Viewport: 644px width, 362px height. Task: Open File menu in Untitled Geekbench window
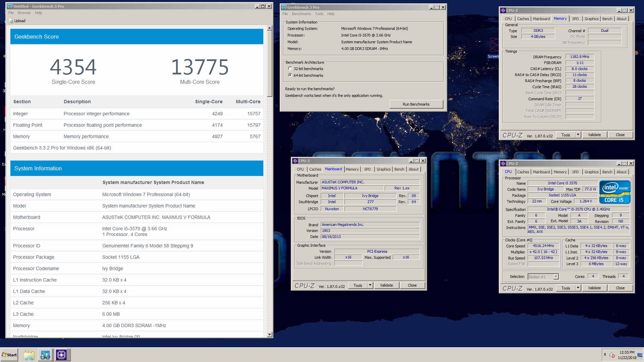(11, 13)
